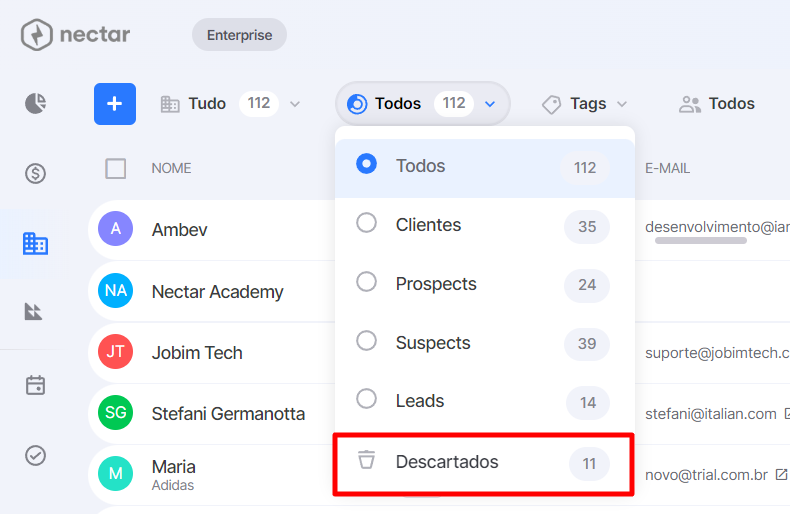
Task: Click the suporte@jobimtech email
Action: (x=717, y=353)
